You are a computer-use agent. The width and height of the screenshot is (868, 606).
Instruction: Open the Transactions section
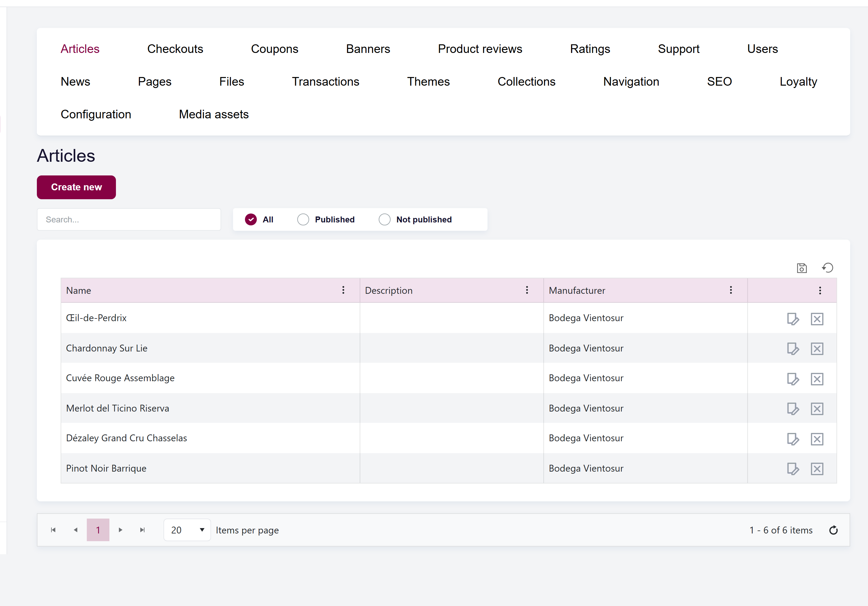325,82
